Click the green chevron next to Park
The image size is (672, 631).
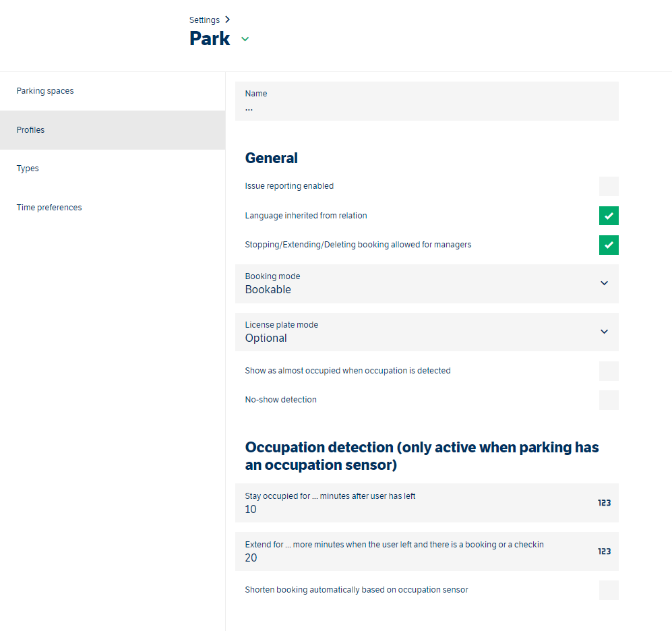245,39
